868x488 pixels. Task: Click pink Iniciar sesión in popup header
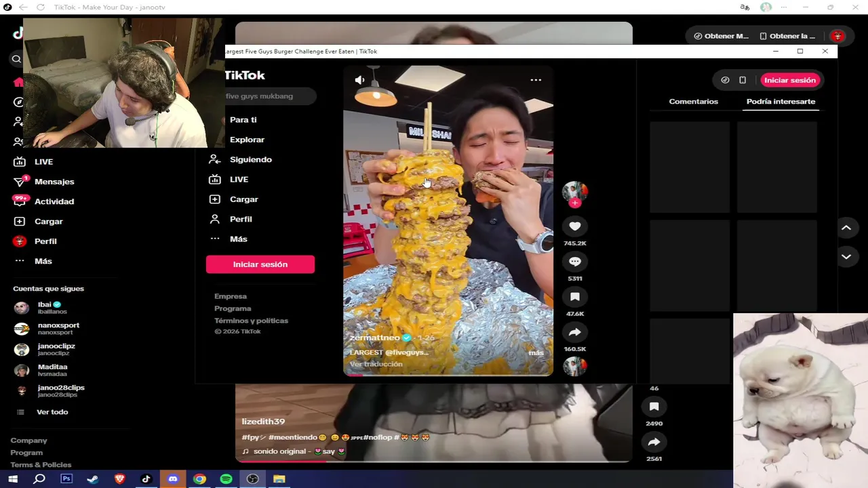(x=790, y=80)
